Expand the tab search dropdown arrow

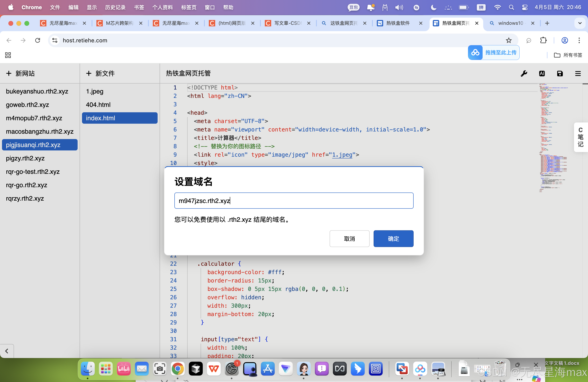coord(580,23)
